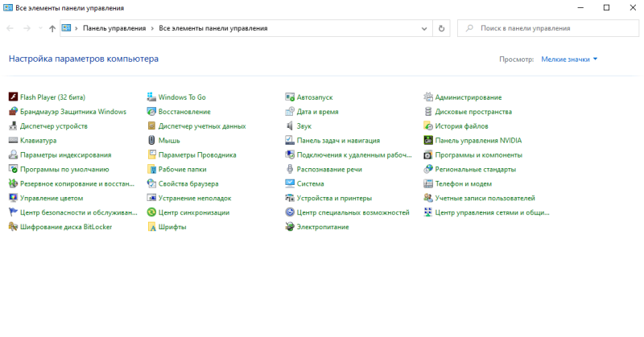
Task: Click the Программы по умолчанию icon
Action: pos(13,169)
